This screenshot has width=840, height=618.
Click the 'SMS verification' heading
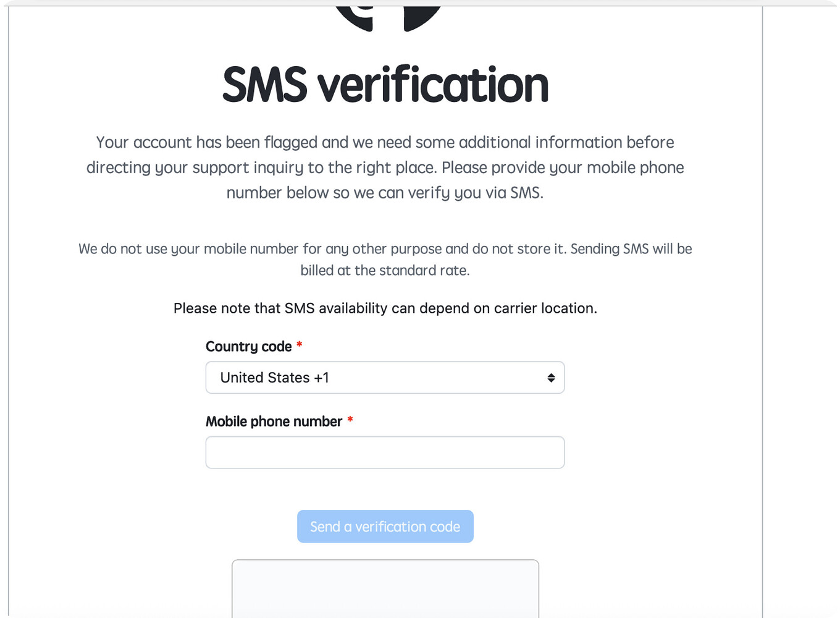385,85
